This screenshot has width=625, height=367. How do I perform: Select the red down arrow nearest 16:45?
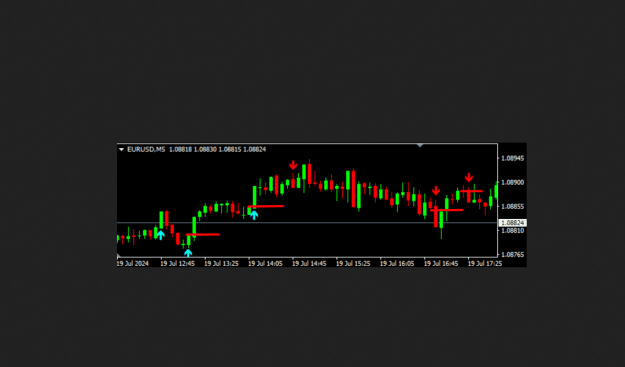click(436, 191)
